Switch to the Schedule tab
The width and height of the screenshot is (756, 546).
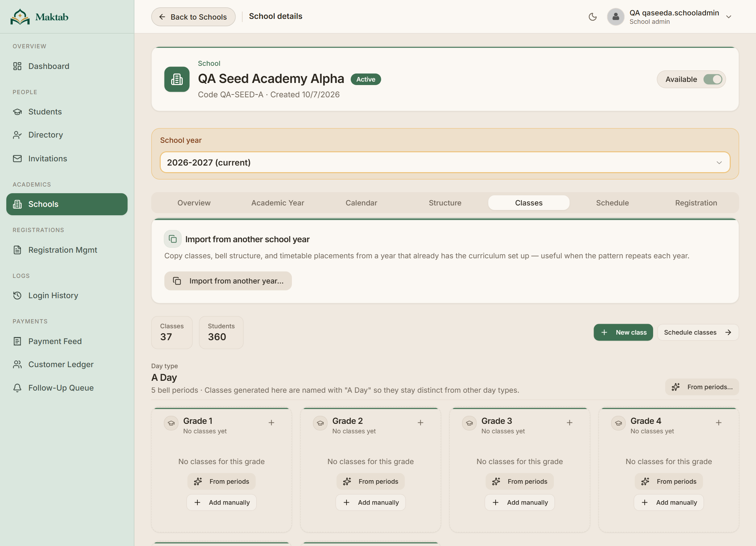point(612,203)
